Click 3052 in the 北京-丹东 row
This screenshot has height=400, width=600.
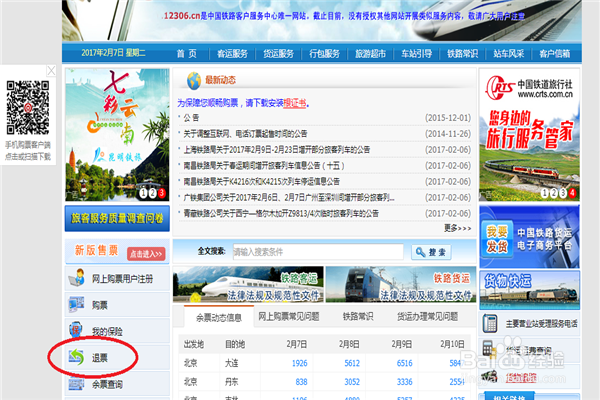point(352,382)
